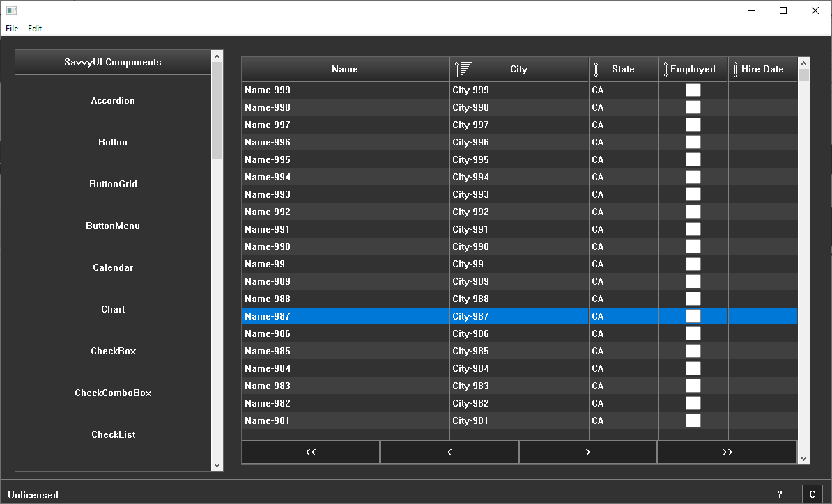Go to first page with << button

[311, 452]
